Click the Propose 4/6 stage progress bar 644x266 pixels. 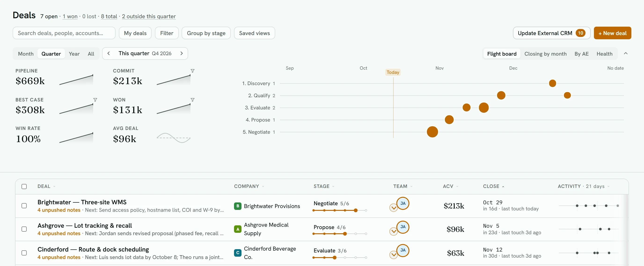click(x=340, y=234)
